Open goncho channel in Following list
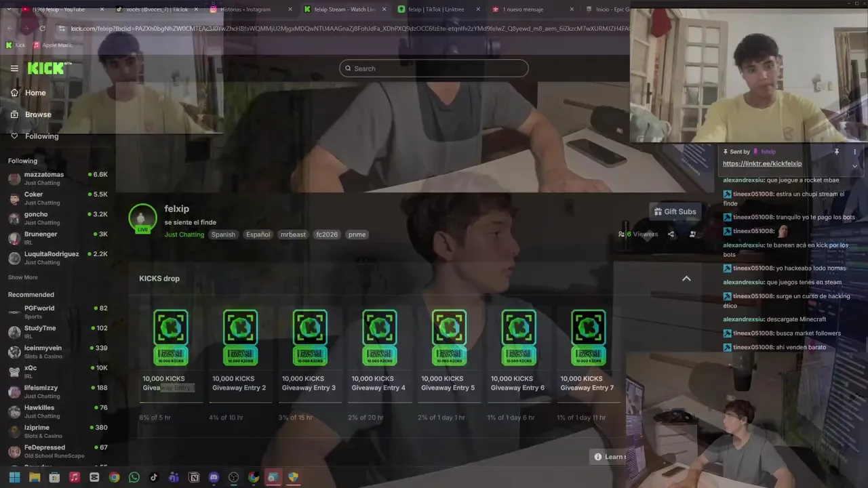Image resolution: width=868 pixels, height=488 pixels. click(58, 218)
